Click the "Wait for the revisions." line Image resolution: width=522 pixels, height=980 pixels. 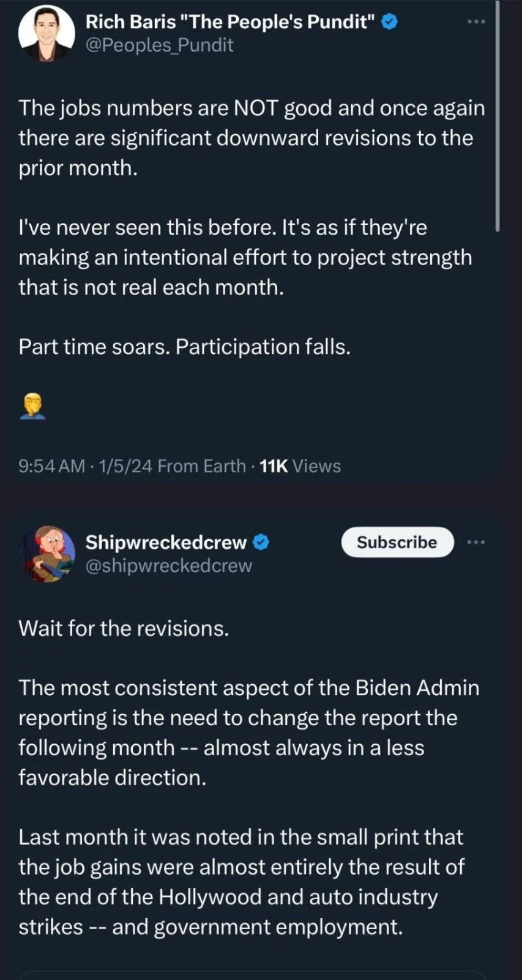coord(124,628)
